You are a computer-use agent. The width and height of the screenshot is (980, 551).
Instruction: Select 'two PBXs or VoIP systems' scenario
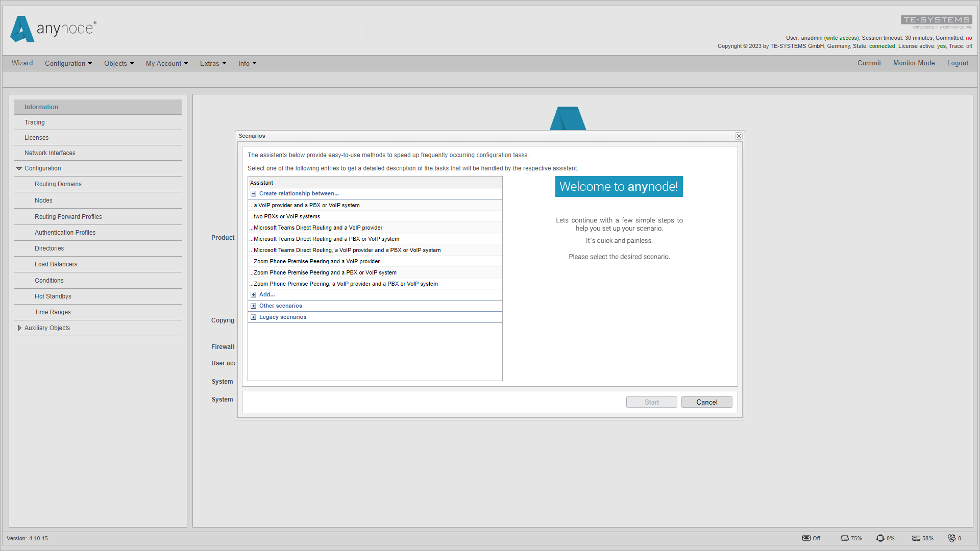(x=375, y=216)
